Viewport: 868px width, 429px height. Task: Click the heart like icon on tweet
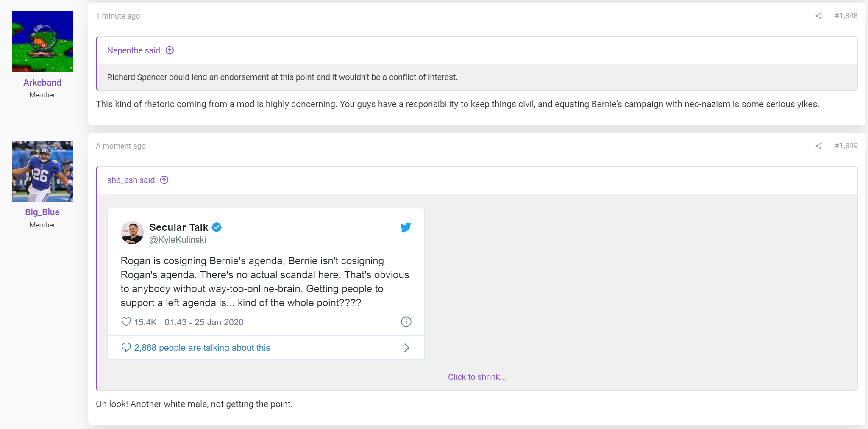(126, 322)
